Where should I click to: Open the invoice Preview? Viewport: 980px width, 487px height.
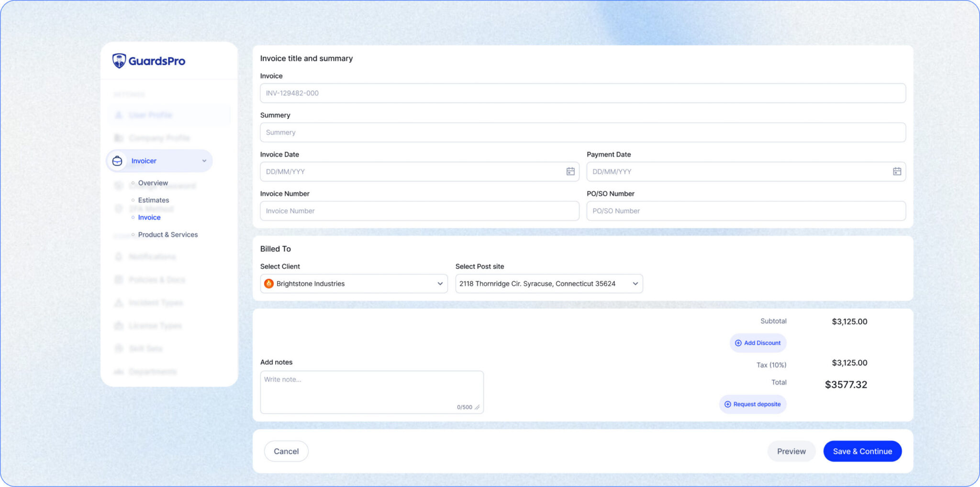coord(791,451)
